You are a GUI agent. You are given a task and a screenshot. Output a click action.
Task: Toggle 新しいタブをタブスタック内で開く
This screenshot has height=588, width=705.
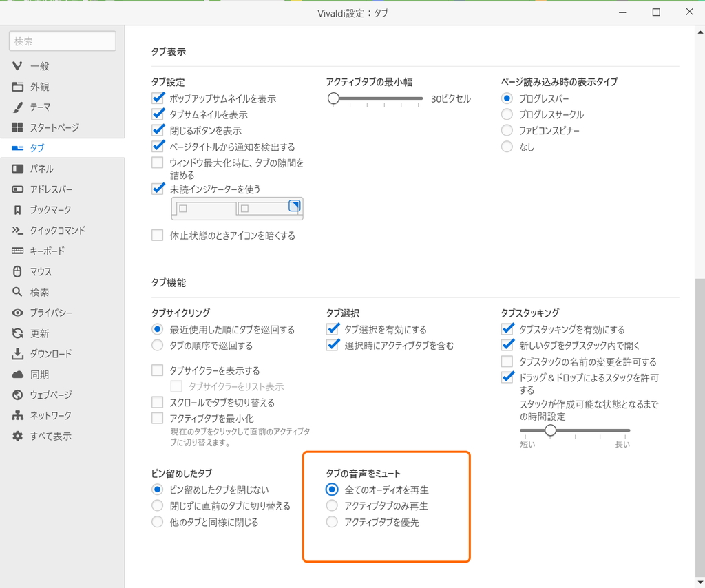click(x=507, y=345)
